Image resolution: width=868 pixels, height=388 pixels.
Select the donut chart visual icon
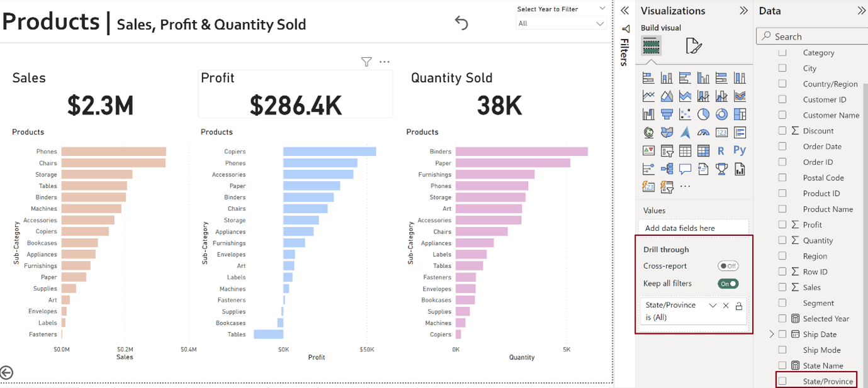(x=721, y=114)
